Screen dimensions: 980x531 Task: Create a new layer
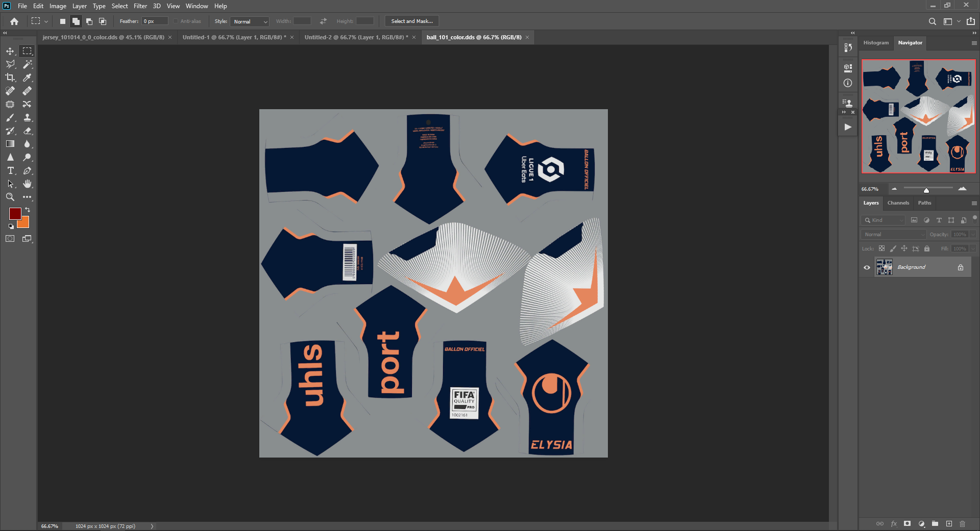point(949,524)
